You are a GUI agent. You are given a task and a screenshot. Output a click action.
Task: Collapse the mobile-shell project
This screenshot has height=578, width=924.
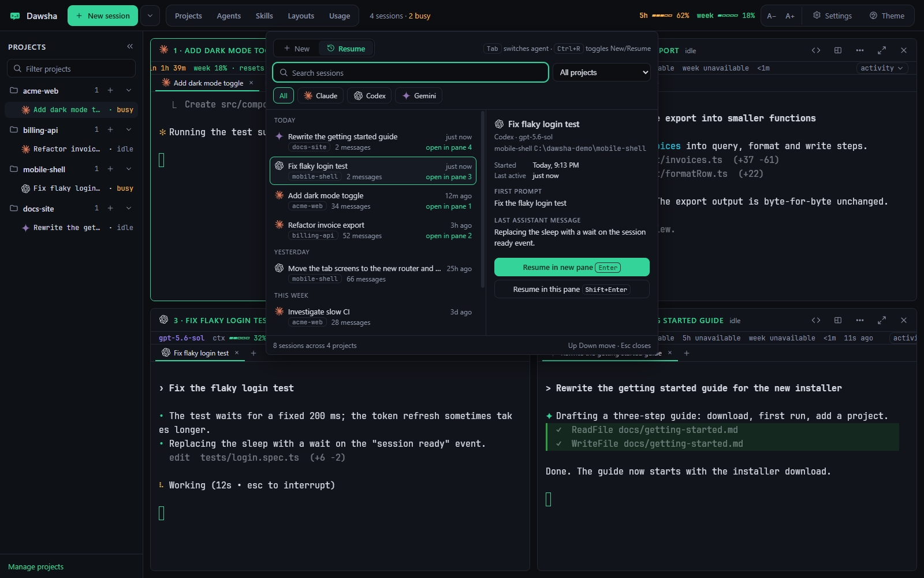pos(129,169)
